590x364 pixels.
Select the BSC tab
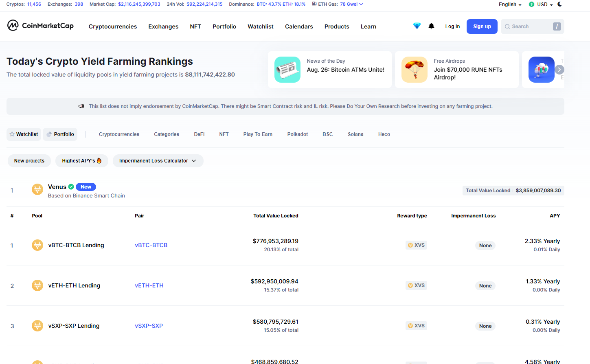[328, 134]
